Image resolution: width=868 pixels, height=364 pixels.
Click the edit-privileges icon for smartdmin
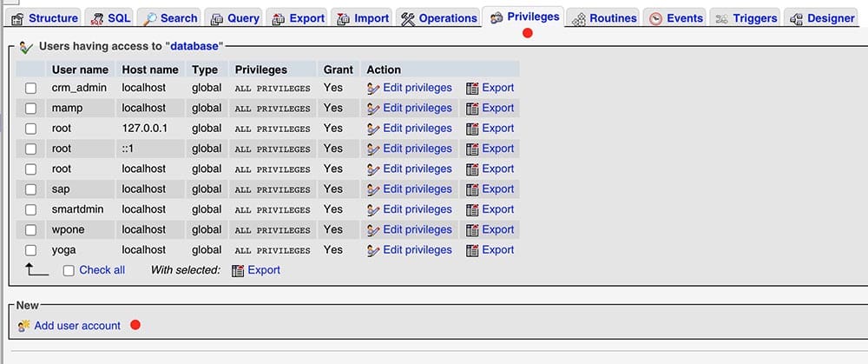[373, 210]
